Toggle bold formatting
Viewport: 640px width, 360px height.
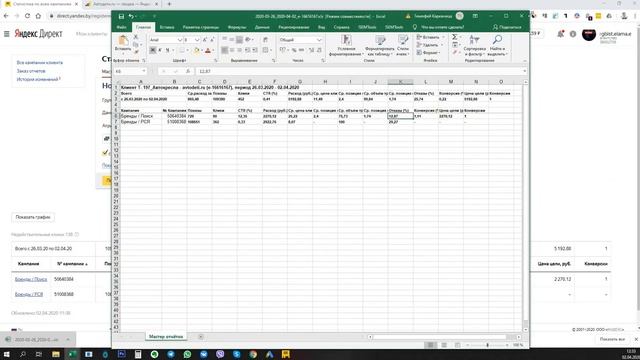coord(153,50)
